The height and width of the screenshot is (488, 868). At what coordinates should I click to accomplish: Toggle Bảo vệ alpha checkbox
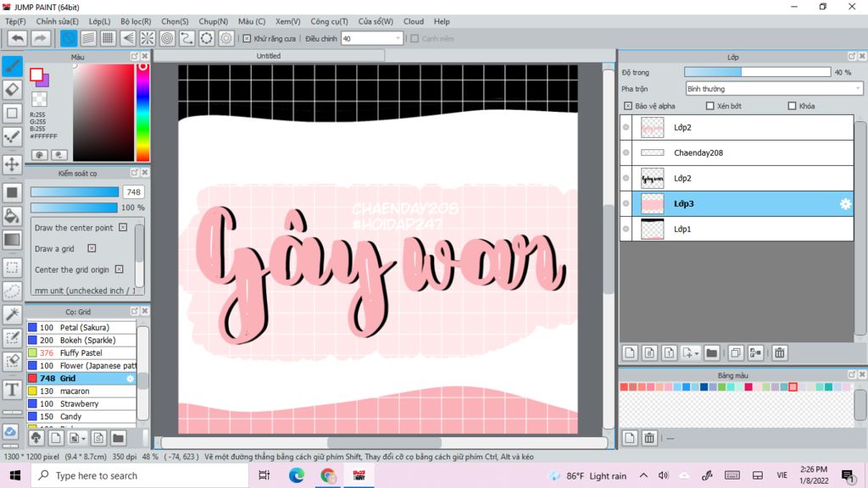click(628, 106)
